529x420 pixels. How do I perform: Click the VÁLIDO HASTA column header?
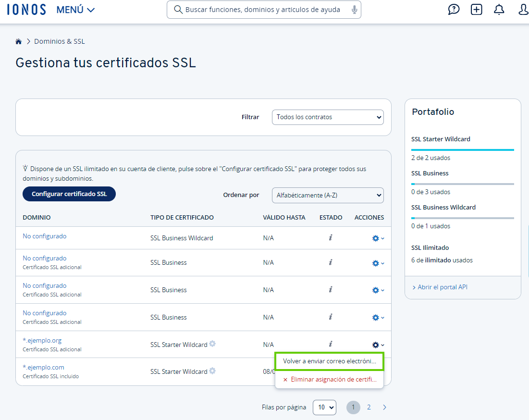pyautogui.click(x=284, y=218)
